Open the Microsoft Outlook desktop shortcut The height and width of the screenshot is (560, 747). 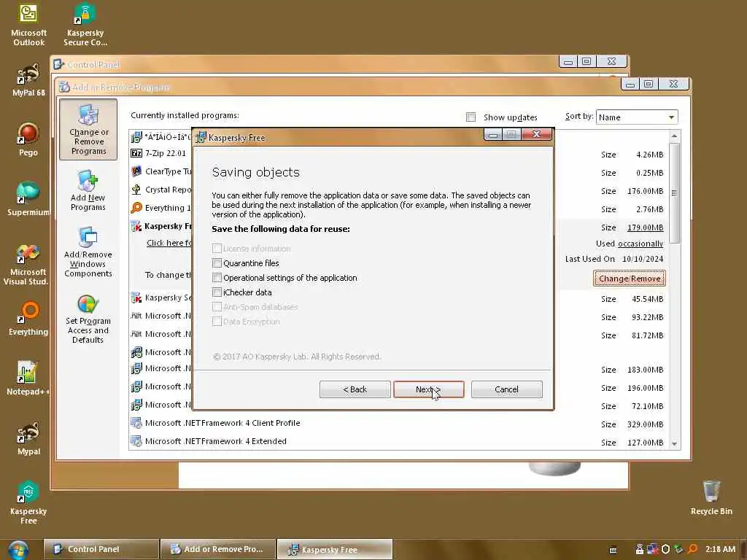tap(28, 24)
